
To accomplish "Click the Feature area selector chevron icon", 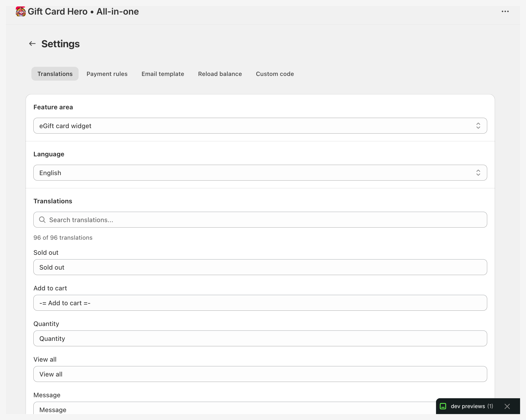I will click(479, 126).
